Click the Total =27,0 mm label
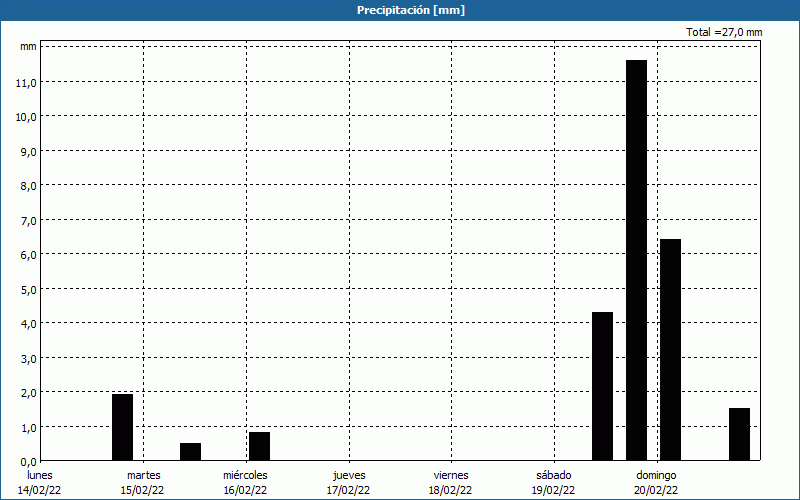Image resolution: width=800 pixels, height=500 pixels. [724, 32]
